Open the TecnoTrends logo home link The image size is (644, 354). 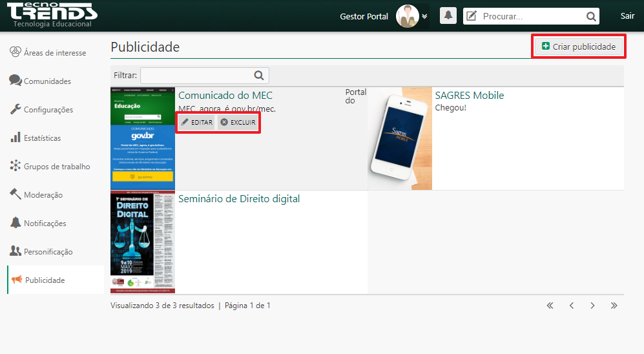[x=52, y=15]
